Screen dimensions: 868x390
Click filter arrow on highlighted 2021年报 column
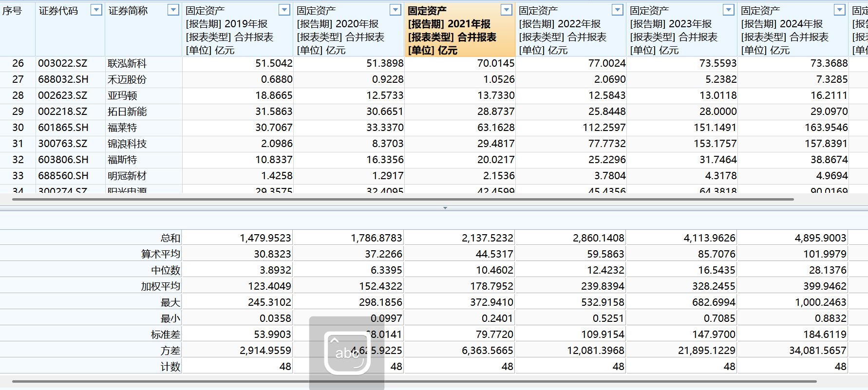(507, 10)
